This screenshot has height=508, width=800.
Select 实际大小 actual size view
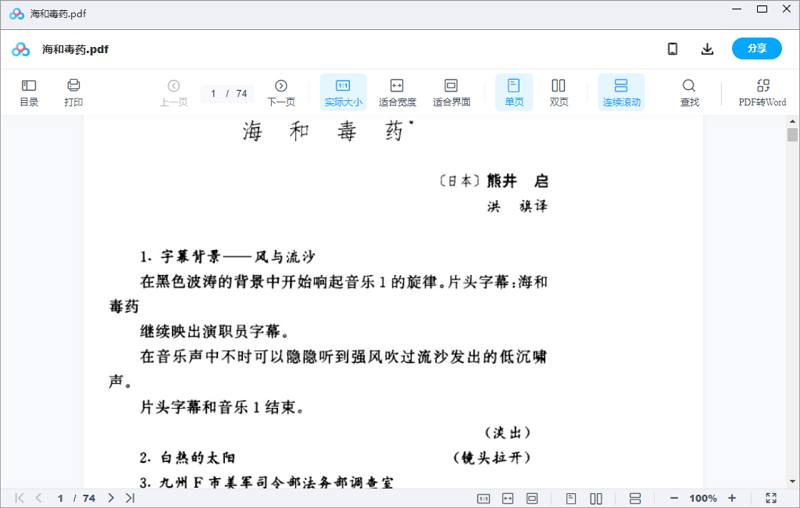pos(343,92)
